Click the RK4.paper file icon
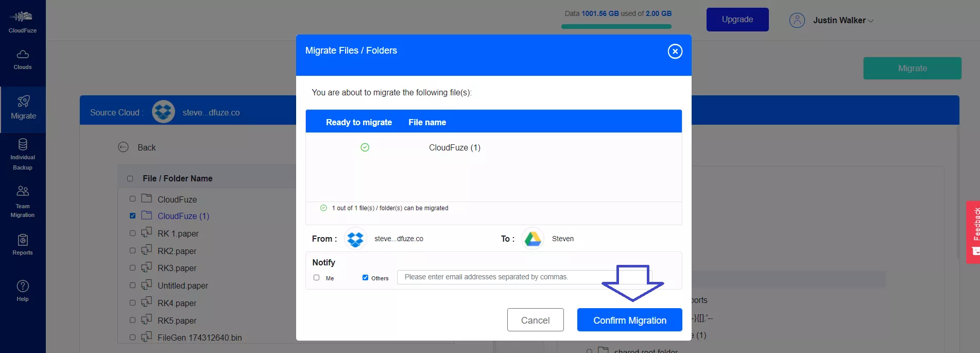Image resolution: width=980 pixels, height=353 pixels. pyautogui.click(x=147, y=302)
